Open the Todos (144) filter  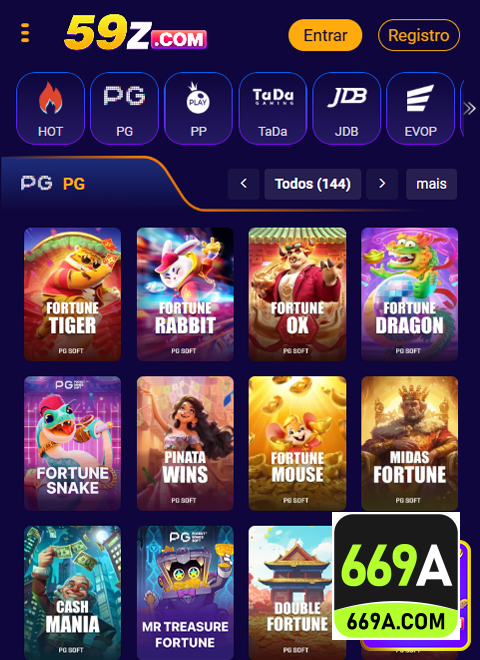pos(312,184)
